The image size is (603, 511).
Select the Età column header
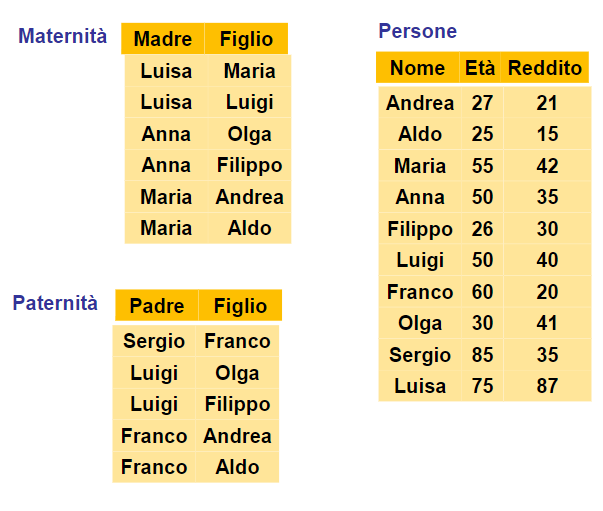(x=480, y=68)
